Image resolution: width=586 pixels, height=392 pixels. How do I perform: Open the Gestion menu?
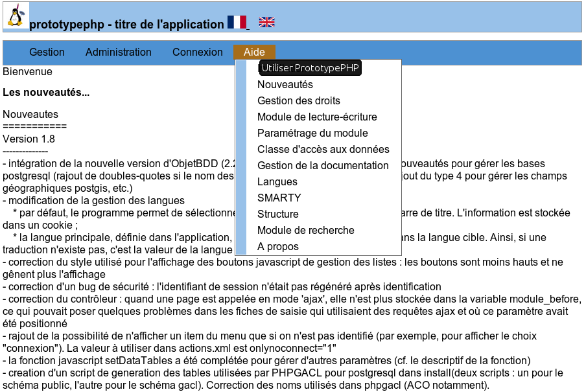point(46,52)
